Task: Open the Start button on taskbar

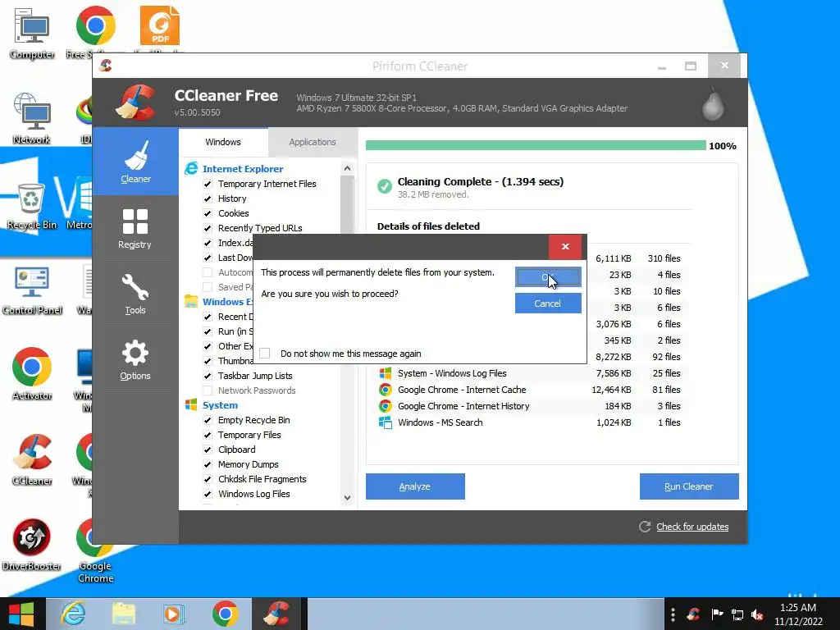Action: [21, 614]
